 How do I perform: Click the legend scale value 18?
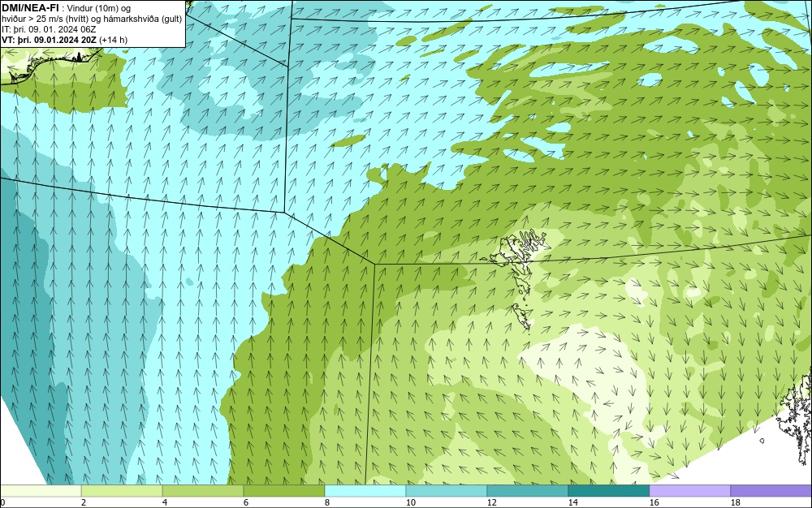coord(736,502)
